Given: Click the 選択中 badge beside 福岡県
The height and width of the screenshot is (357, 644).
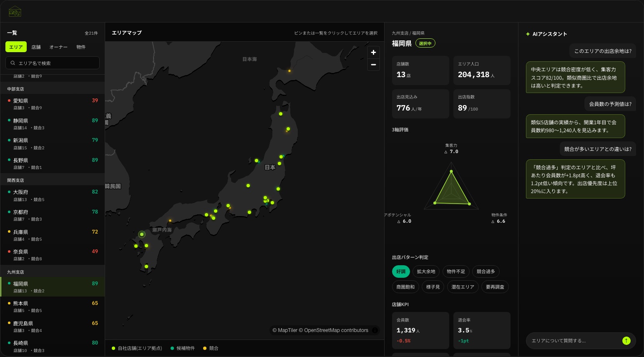Looking at the screenshot, I should (x=425, y=43).
